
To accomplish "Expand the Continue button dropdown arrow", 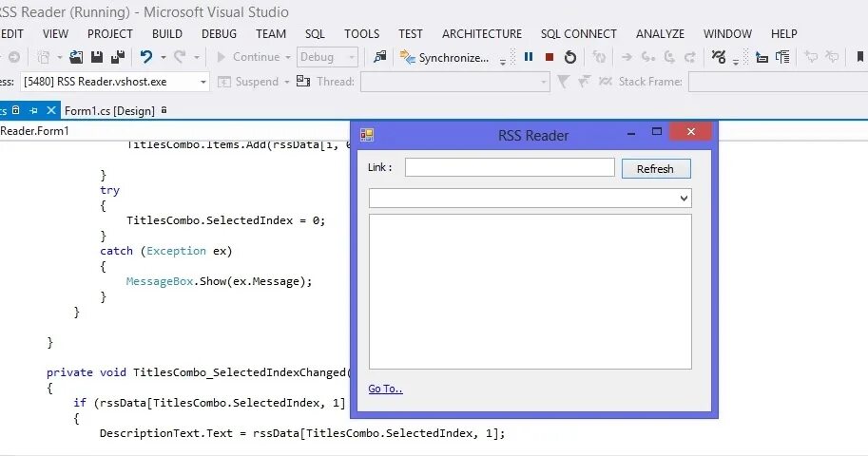I will point(288,58).
